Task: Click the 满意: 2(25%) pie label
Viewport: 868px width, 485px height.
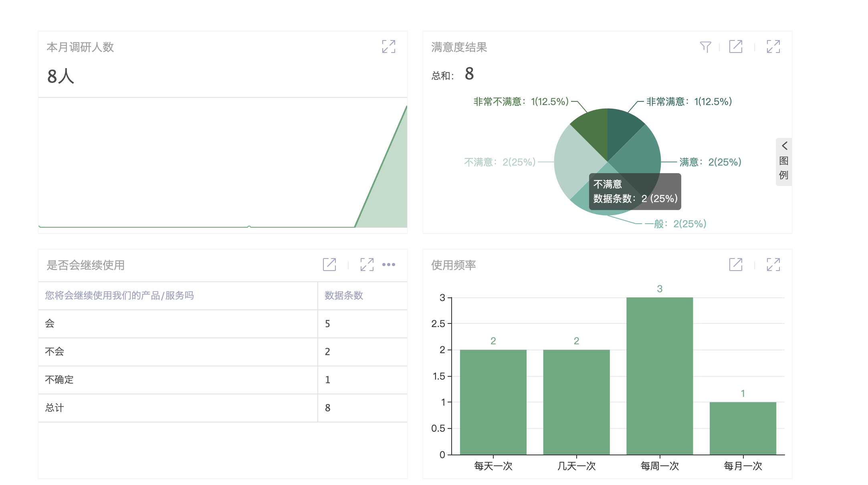Action: (710, 162)
